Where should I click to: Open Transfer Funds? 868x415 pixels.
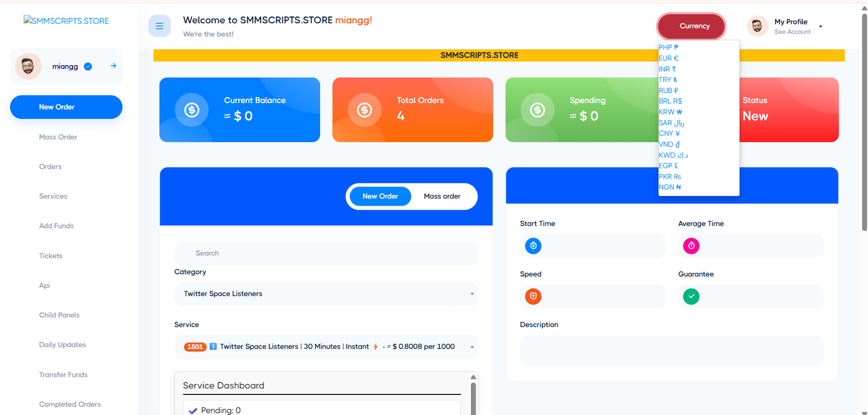coord(63,375)
